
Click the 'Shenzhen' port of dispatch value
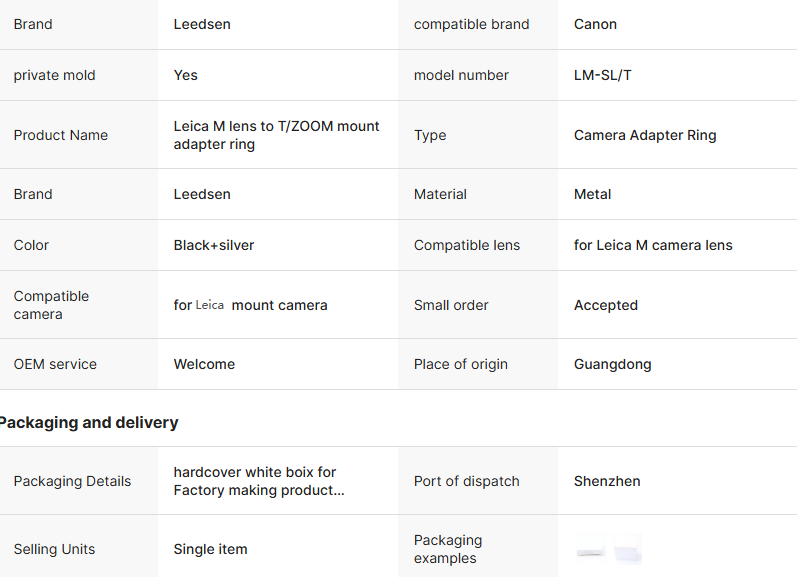(x=607, y=481)
